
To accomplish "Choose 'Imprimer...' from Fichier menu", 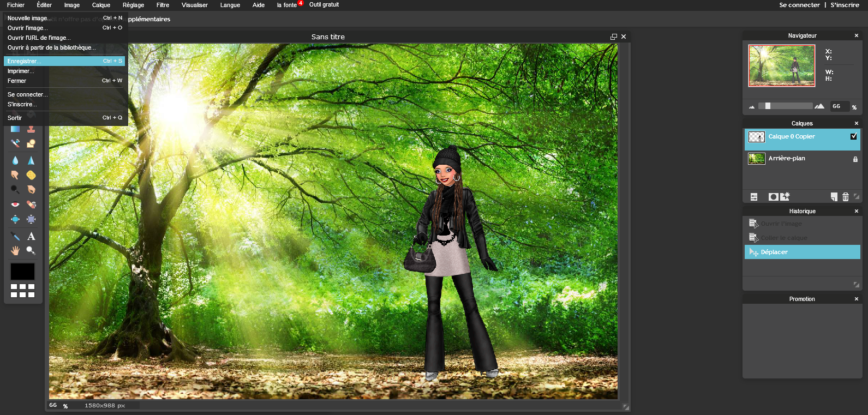I will [x=65, y=71].
